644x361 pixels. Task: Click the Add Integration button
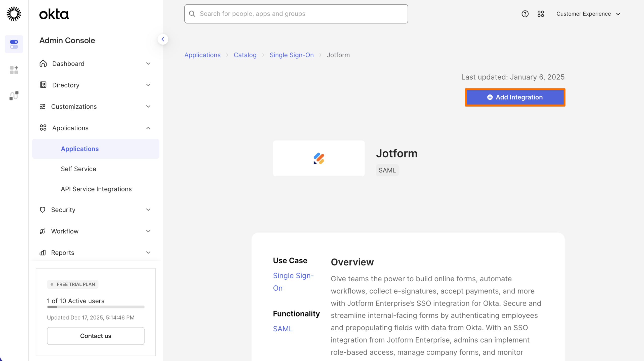tap(515, 97)
